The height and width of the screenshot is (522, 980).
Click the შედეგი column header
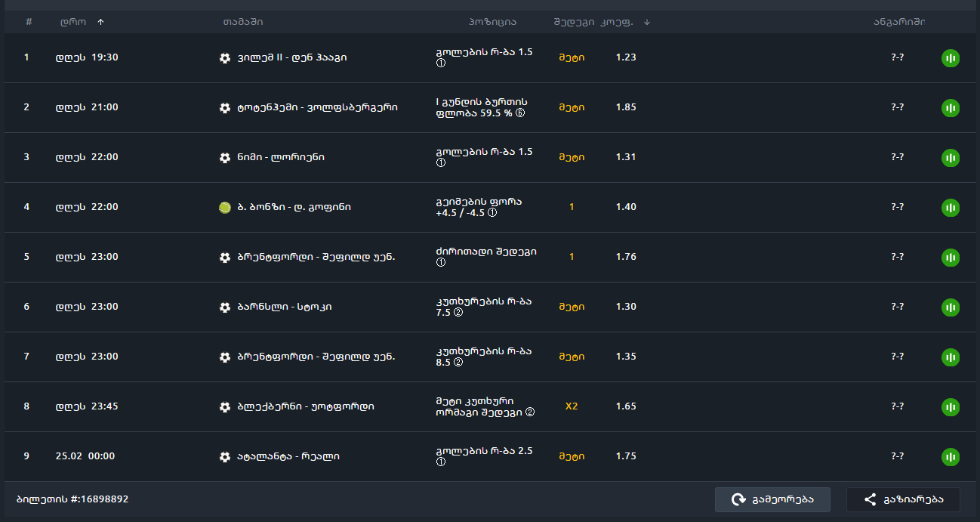(575, 22)
